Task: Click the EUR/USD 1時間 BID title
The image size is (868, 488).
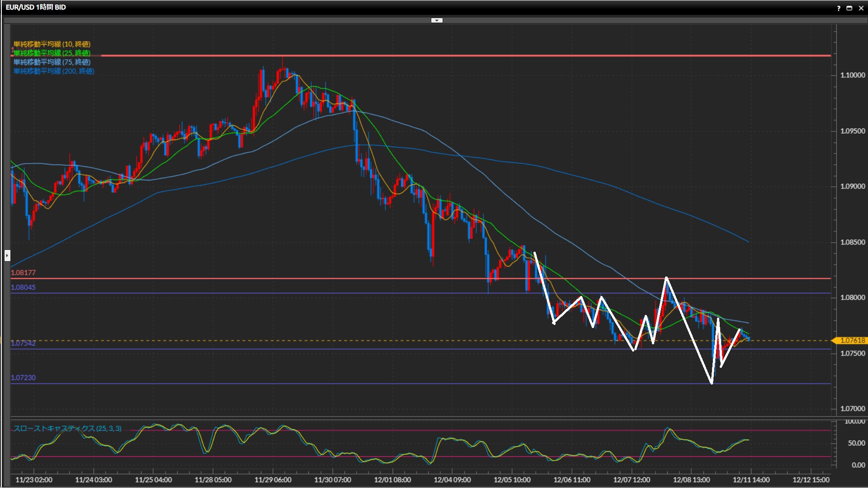Action: coord(36,7)
